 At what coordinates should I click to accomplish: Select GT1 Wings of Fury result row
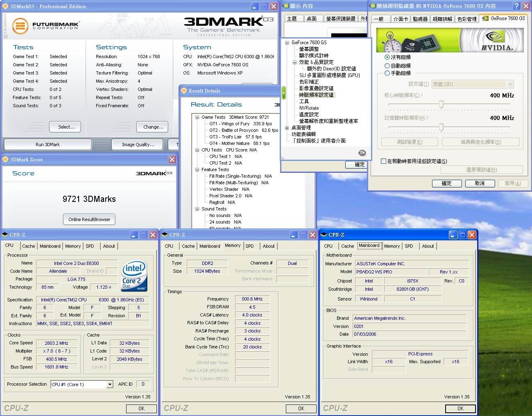coord(240,124)
